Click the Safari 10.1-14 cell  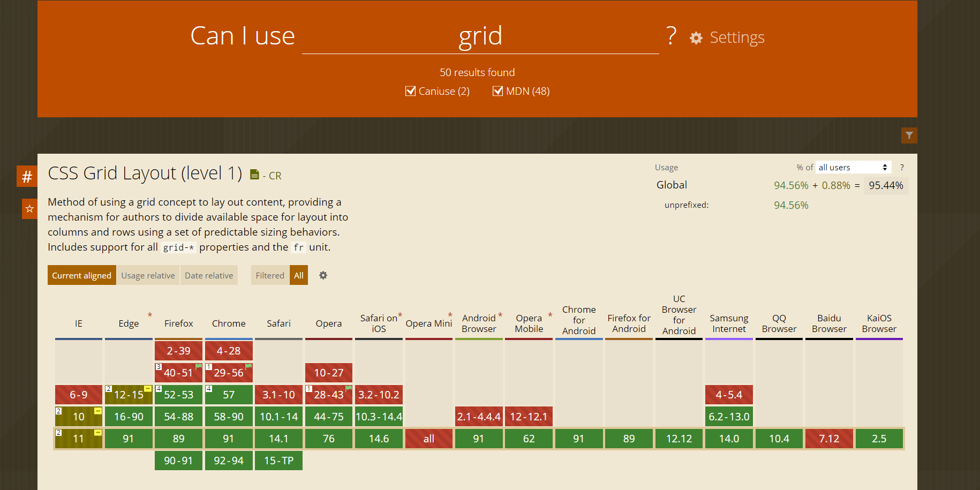[278, 417]
